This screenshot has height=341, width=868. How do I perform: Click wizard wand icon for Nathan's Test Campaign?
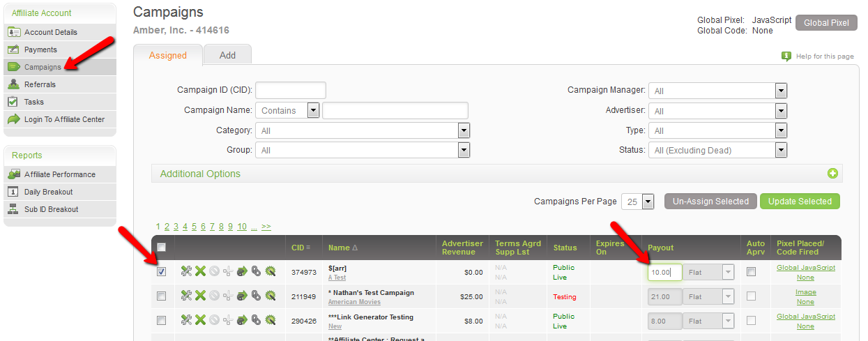[270, 296]
